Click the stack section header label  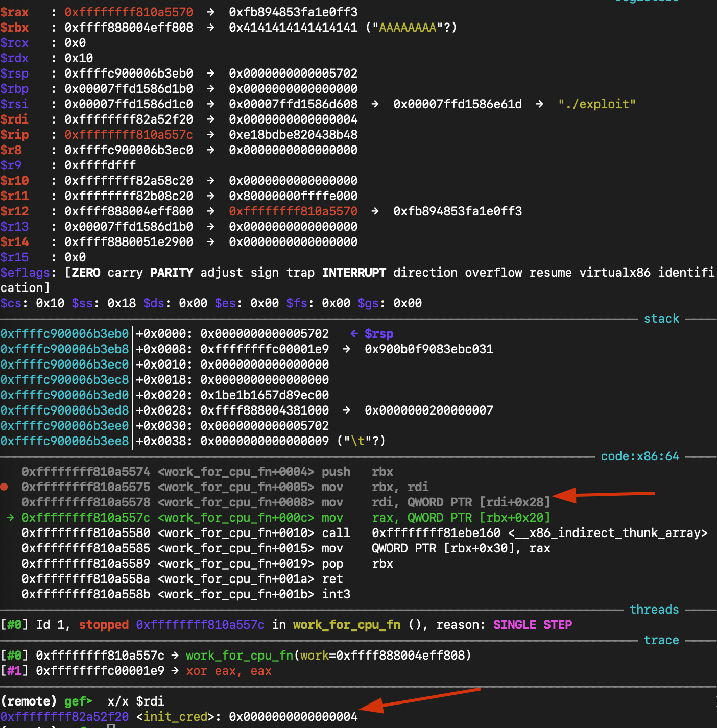pos(661,319)
